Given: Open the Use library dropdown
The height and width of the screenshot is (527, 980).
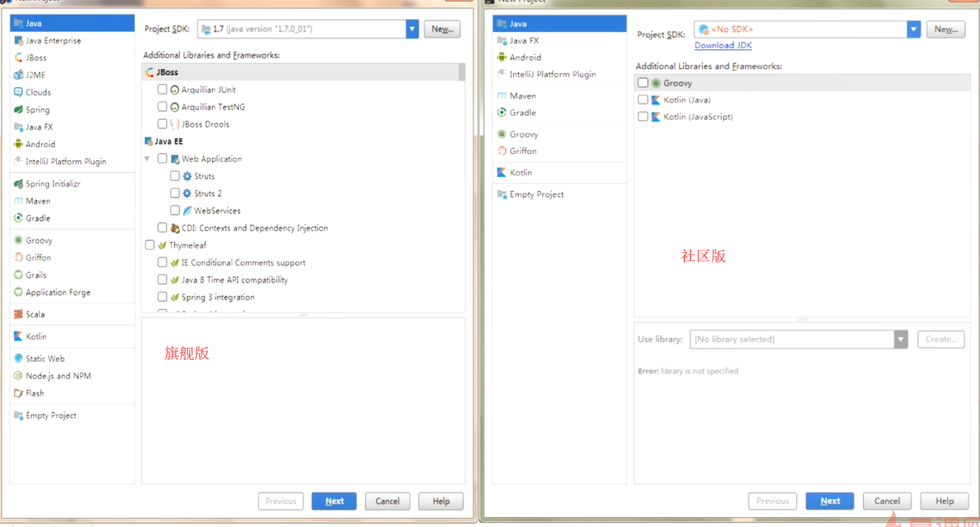Looking at the screenshot, I should click(x=901, y=339).
